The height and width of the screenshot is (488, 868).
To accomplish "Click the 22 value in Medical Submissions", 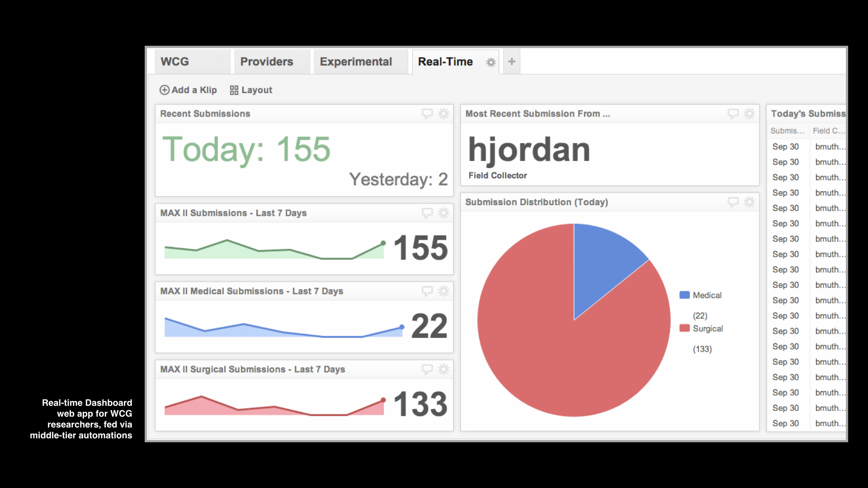I will (x=429, y=326).
